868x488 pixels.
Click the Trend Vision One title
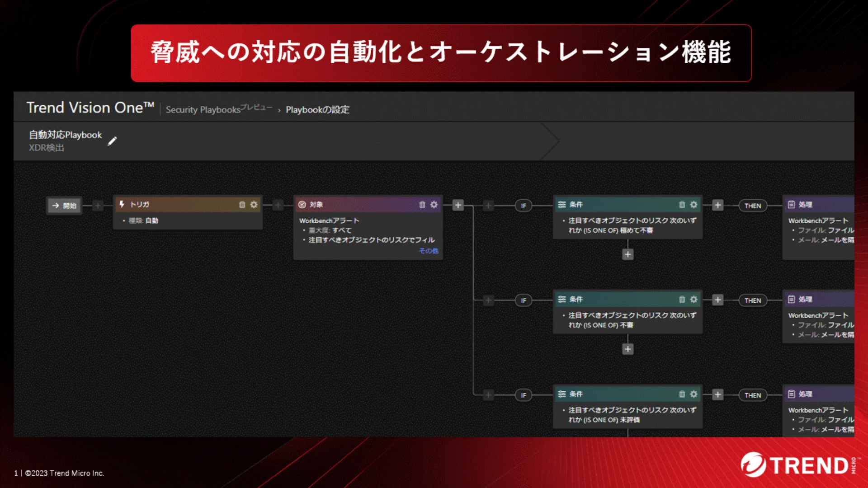point(90,108)
